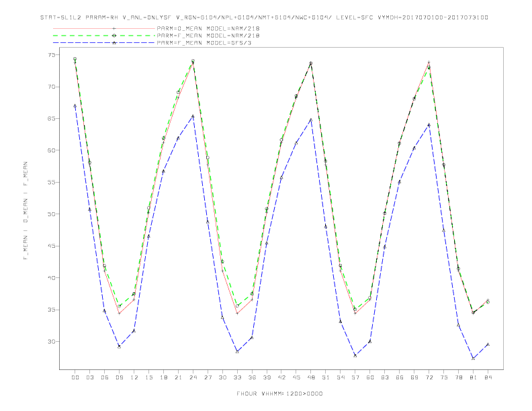This screenshot has height=411, width=532.
Task: Select legend entry PARM=F_MEAN MODEL=GFS/3
Action: point(204,43)
